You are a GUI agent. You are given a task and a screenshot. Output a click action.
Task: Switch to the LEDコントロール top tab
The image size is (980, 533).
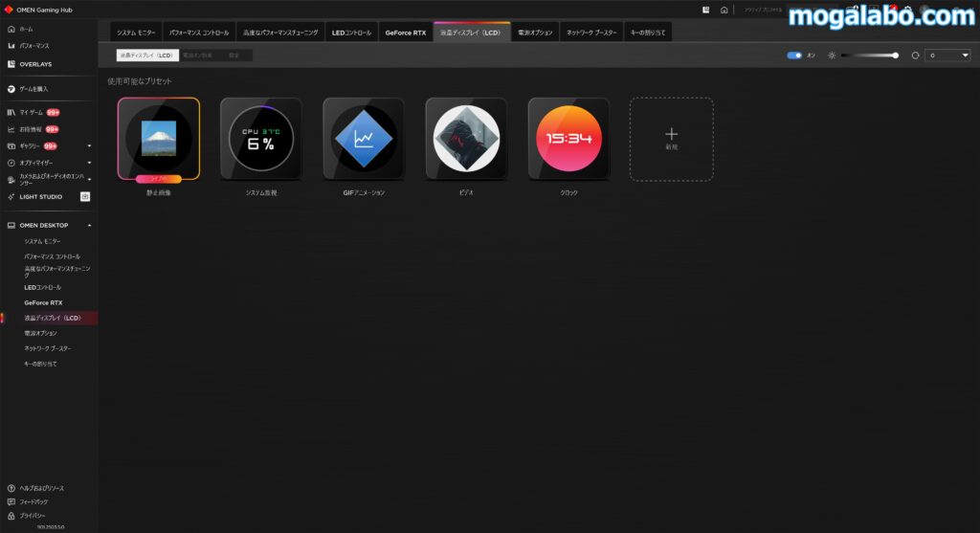tap(351, 33)
